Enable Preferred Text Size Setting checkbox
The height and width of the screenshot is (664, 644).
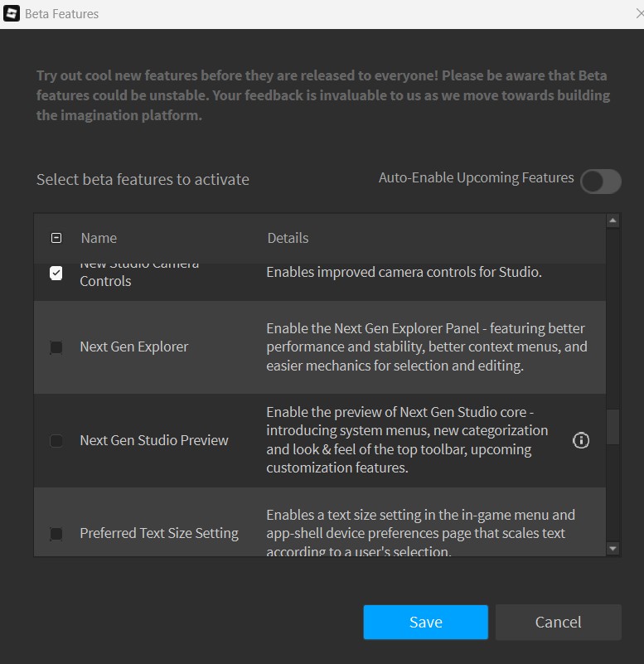[56, 534]
